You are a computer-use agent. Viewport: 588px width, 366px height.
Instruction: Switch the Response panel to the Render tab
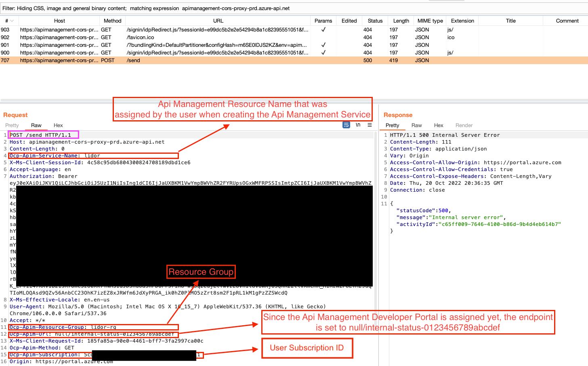coord(464,125)
